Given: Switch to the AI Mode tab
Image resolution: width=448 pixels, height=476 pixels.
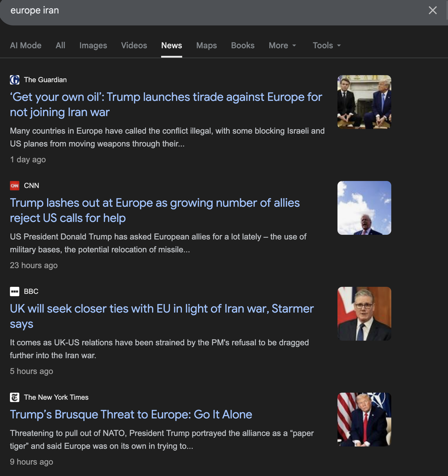Looking at the screenshot, I should click(26, 45).
